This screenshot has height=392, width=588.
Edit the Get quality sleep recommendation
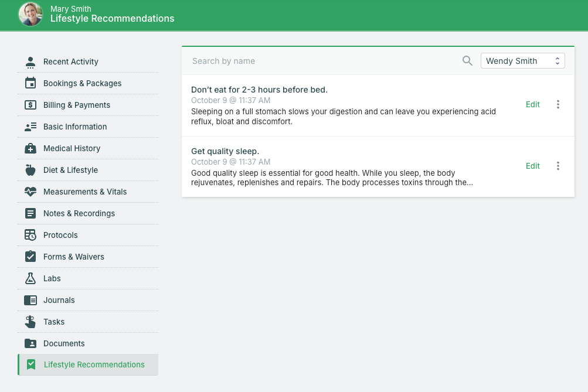tap(532, 166)
